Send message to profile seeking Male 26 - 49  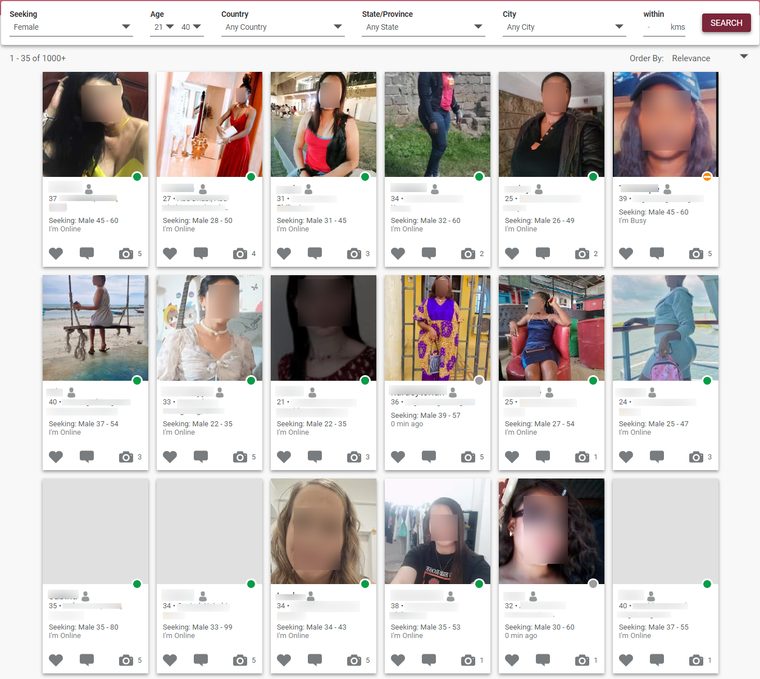point(543,253)
